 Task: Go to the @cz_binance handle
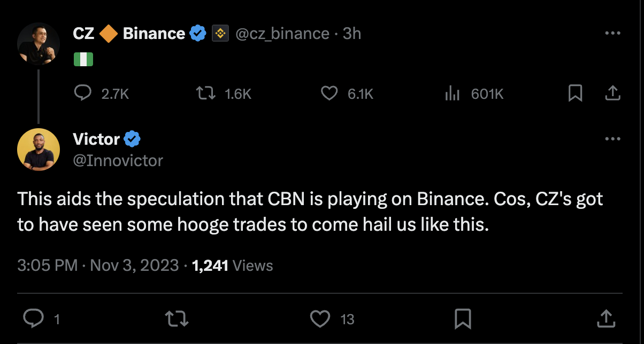(x=282, y=34)
